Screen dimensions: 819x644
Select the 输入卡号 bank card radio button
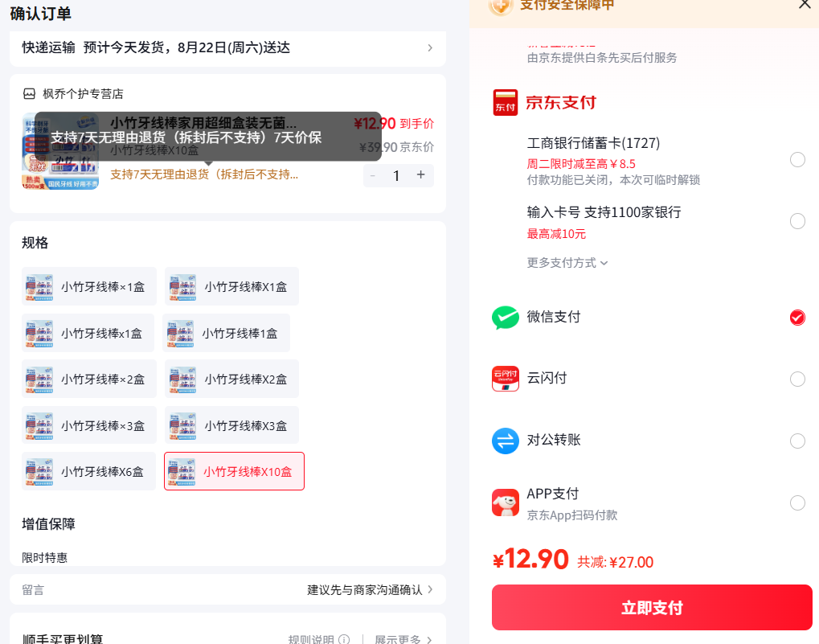click(x=797, y=221)
